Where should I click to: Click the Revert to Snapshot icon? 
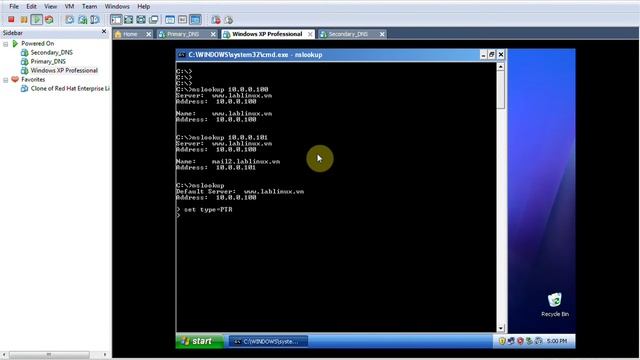point(82,19)
